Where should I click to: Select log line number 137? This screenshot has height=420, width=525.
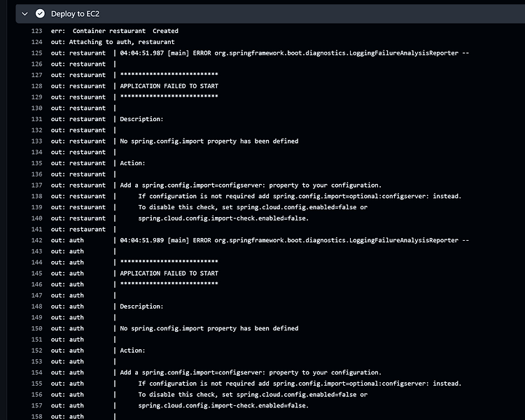click(37, 185)
